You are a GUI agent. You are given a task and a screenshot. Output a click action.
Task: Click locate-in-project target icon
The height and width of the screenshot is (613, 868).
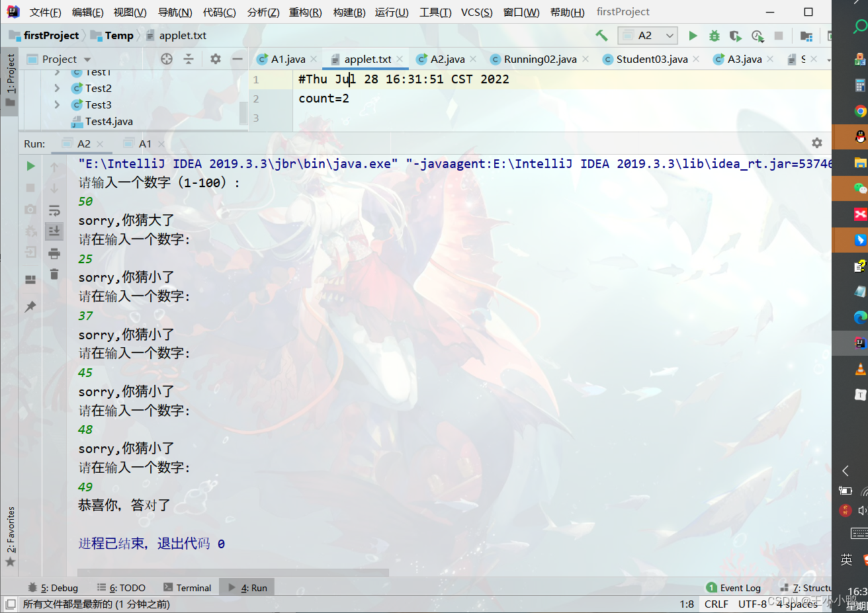click(167, 59)
